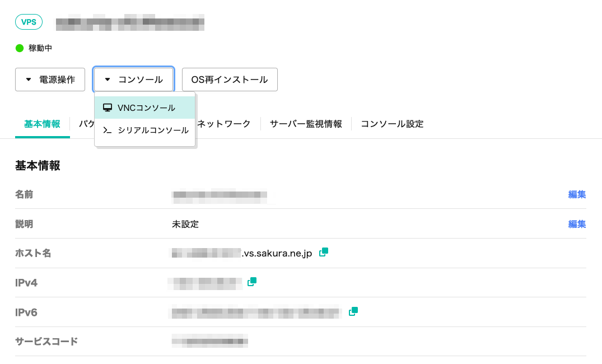Open the サーバー監視情報 tab

point(306,124)
